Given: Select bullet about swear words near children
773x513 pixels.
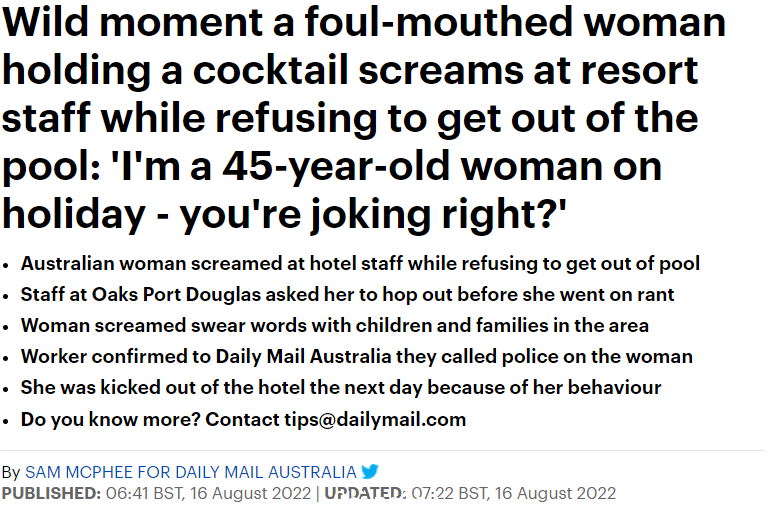Looking at the screenshot, I should [334, 326].
